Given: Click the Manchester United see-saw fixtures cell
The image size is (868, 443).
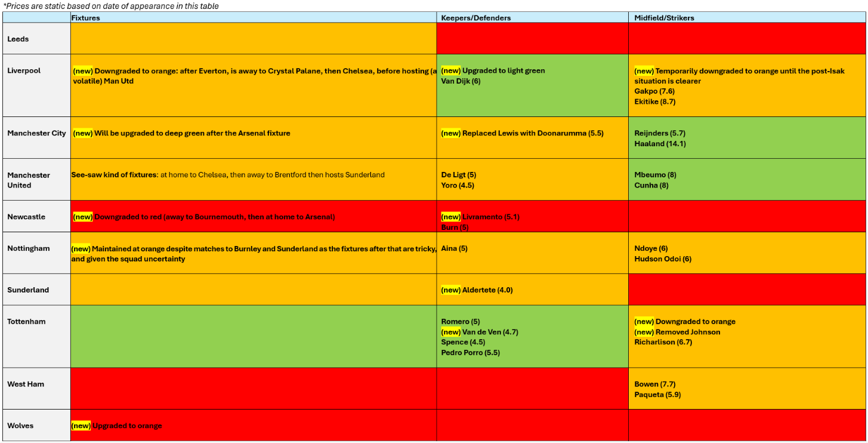Looking at the screenshot, I should (253, 179).
